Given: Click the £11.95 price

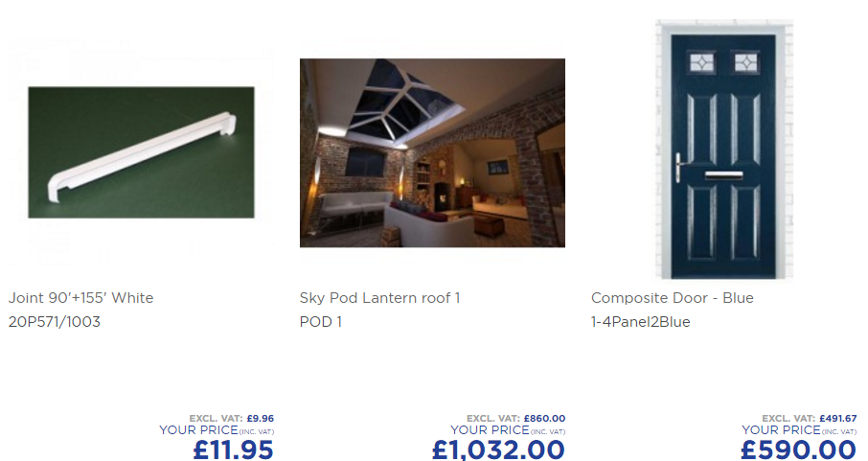Looking at the screenshot, I should 233,449.
